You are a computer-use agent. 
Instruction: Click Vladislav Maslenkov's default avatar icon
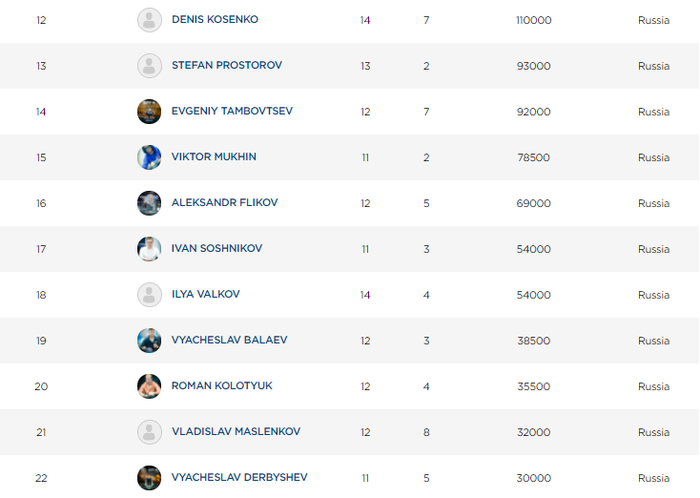(x=149, y=432)
